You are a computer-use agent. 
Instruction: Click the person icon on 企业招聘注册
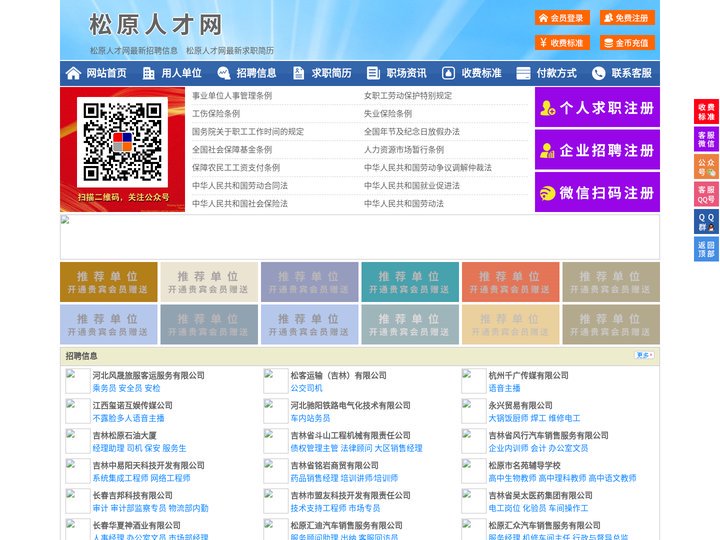tap(547, 150)
